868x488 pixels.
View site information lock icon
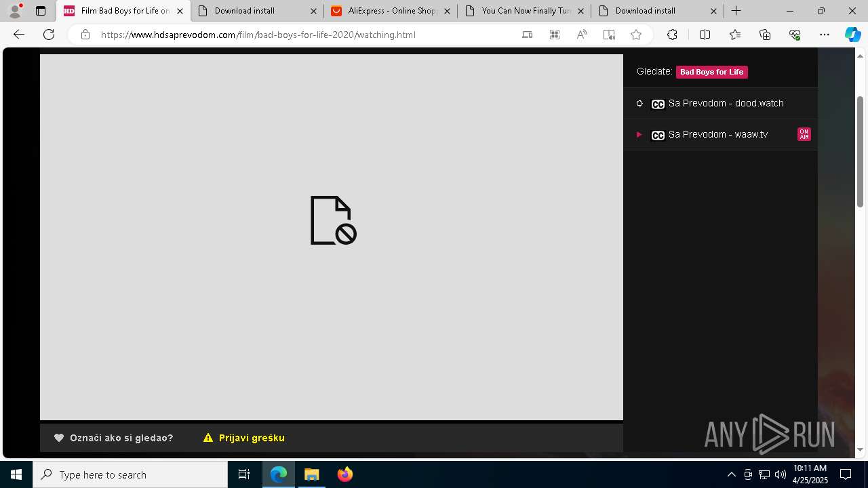85,35
